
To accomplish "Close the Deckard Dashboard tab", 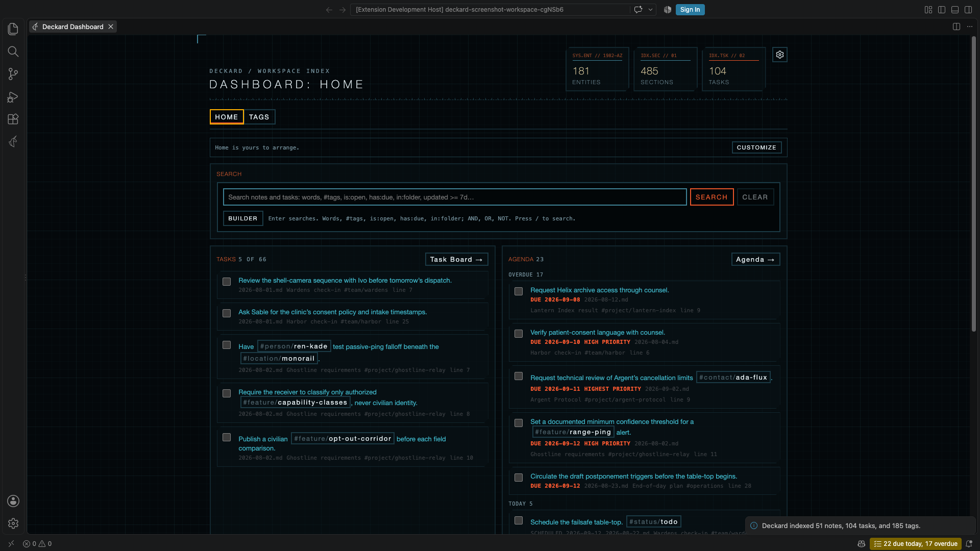I will click(110, 27).
